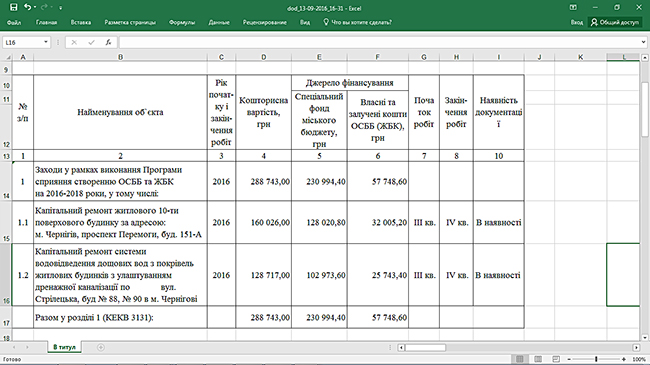Click the Вход sign-in link
The image size is (650, 365).
coord(577,22)
